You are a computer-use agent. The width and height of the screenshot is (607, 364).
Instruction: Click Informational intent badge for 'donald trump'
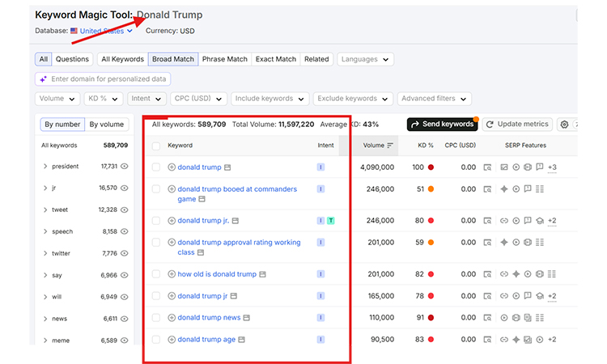[320, 167]
